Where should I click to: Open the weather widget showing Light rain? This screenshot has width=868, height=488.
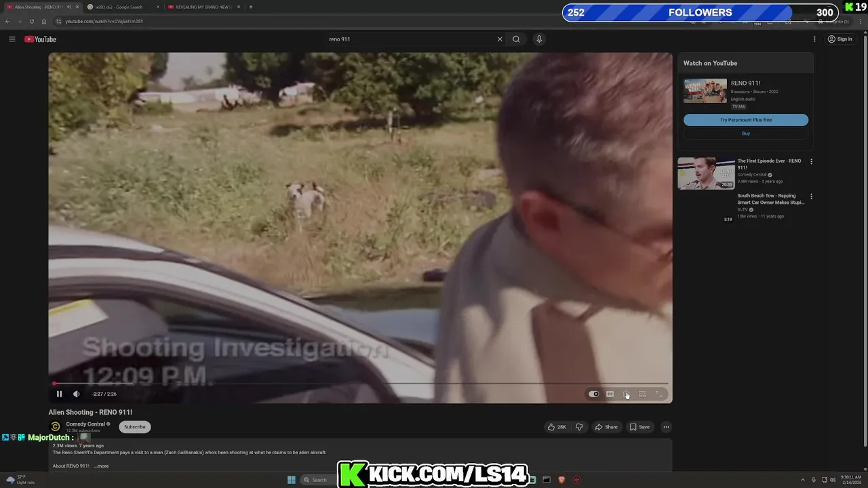tap(20, 480)
